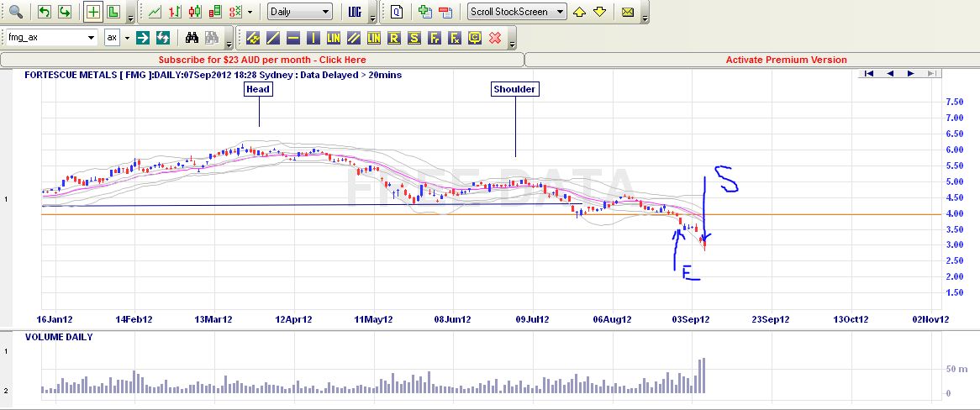Click the teal right-arrow go icon
Viewport: 980px width, 410px height.
pyautogui.click(x=143, y=38)
